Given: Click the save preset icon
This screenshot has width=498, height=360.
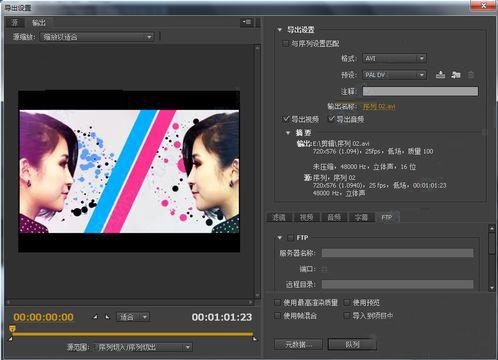Looking at the screenshot, I should 440,75.
